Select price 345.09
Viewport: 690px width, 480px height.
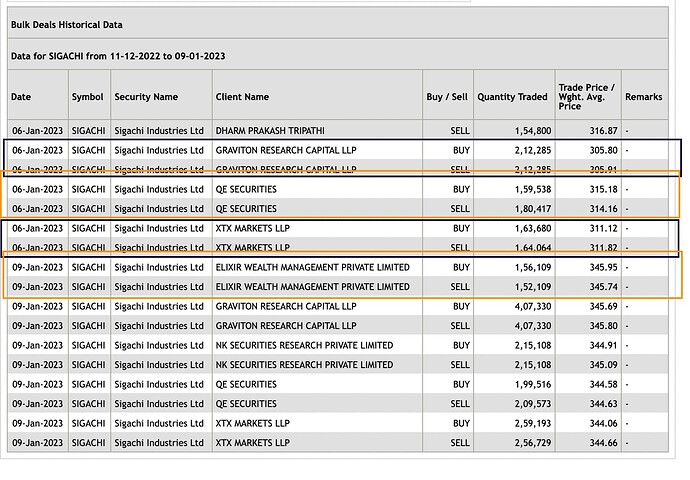[603, 365]
